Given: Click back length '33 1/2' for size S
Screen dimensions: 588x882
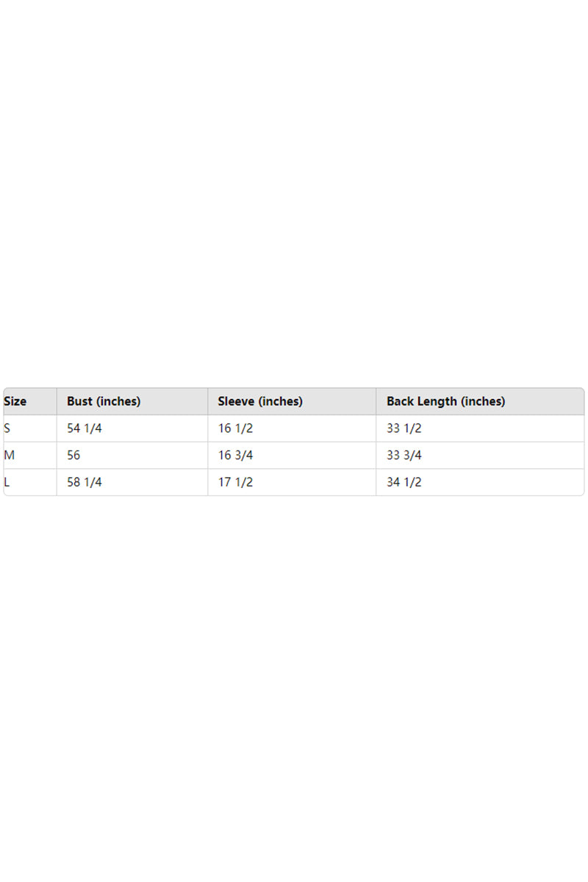Looking at the screenshot, I should pyautogui.click(x=404, y=429).
